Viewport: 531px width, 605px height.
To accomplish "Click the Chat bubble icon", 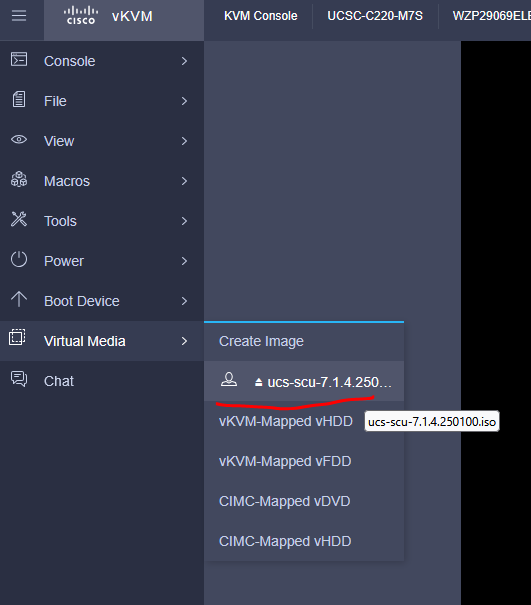I will pyautogui.click(x=19, y=379).
